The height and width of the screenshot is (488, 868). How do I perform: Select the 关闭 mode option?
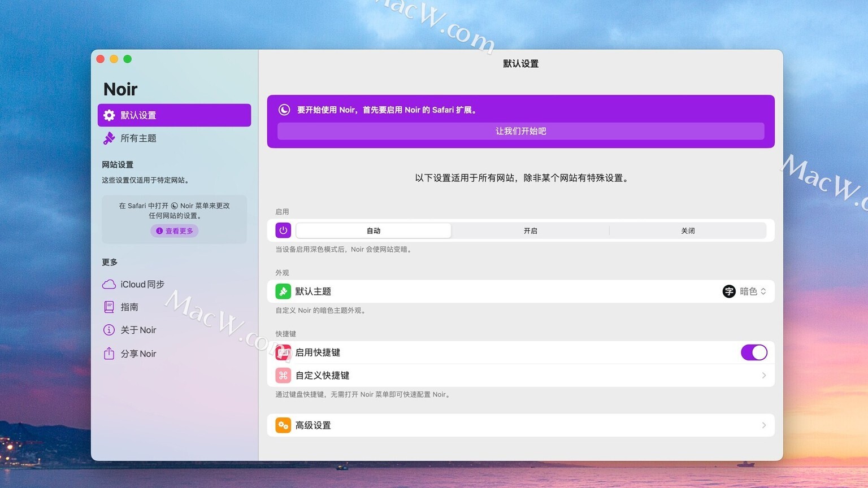click(688, 230)
